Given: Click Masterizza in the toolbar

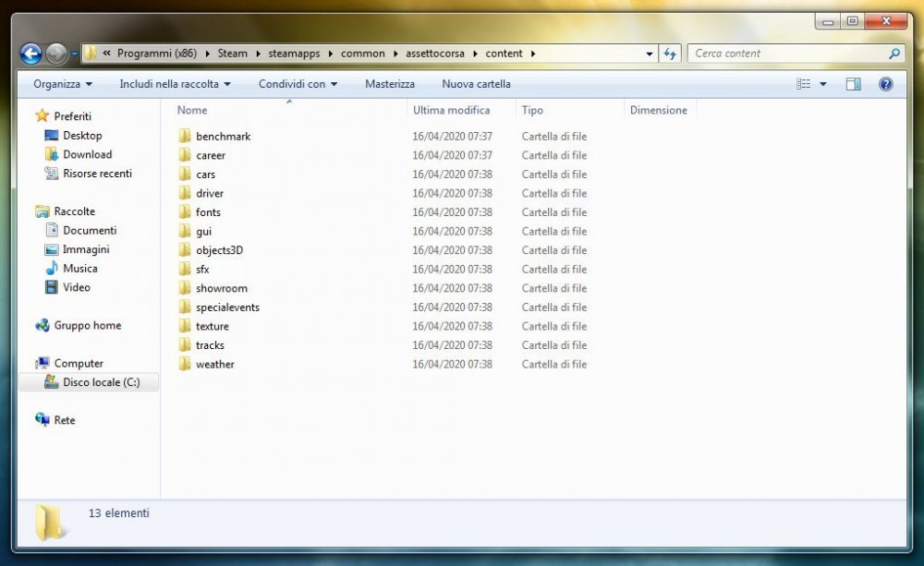Looking at the screenshot, I should click(x=390, y=84).
